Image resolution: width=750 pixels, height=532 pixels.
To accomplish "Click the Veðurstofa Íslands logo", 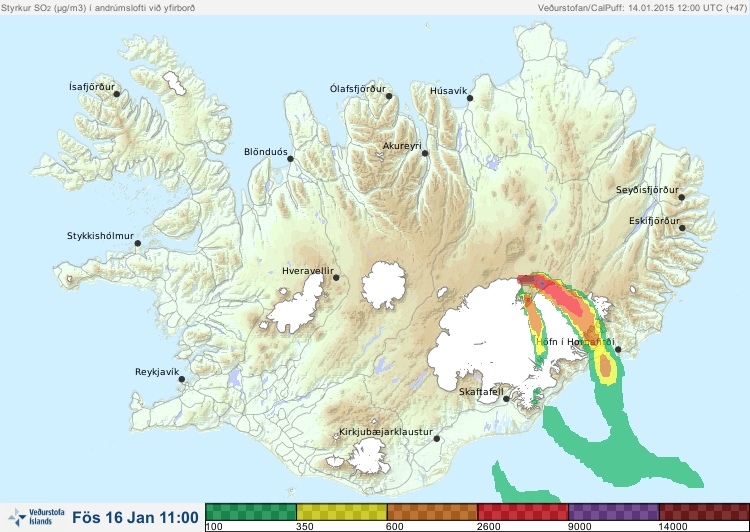I will [36, 517].
